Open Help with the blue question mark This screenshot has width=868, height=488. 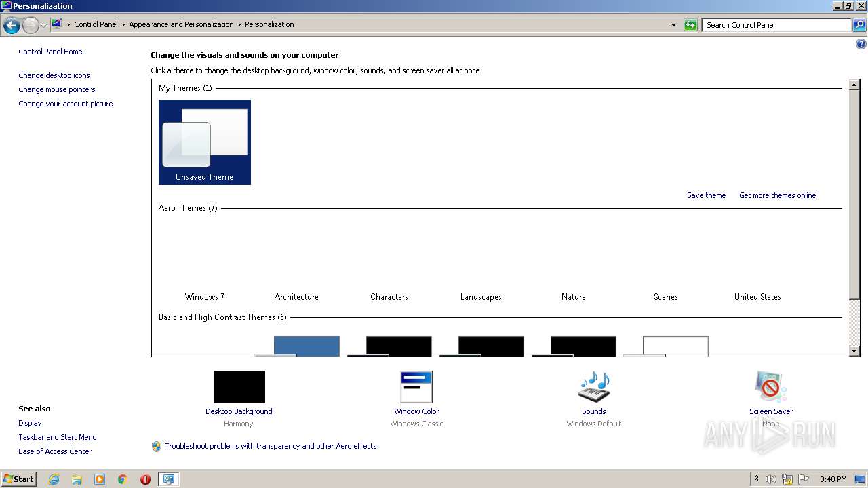click(861, 45)
